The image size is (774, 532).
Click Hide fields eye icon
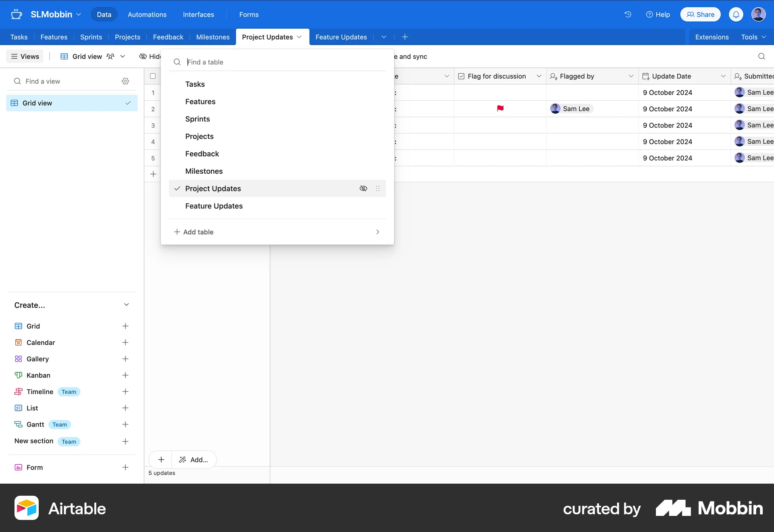143,56
